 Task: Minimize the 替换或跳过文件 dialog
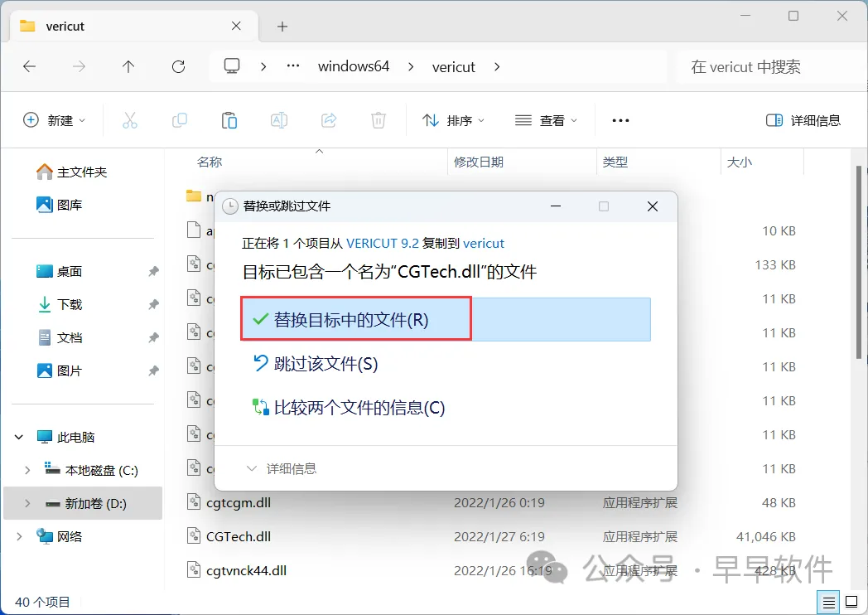[x=556, y=206]
